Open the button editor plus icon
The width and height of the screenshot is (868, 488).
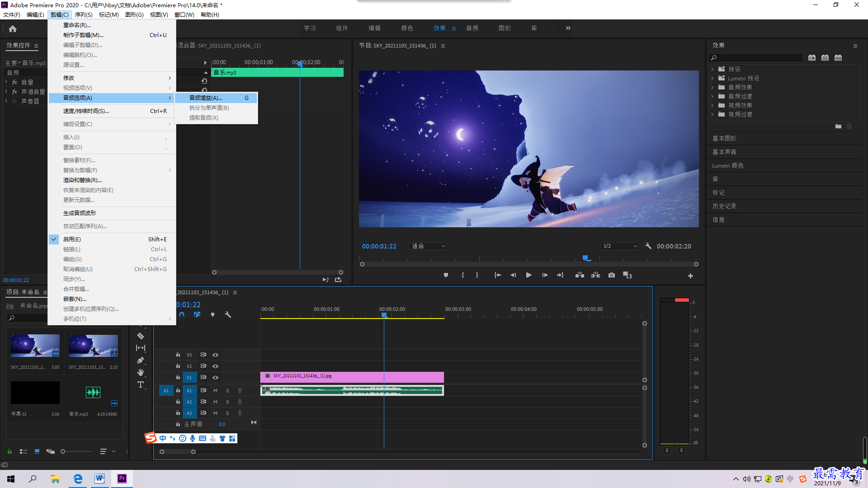point(690,276)
